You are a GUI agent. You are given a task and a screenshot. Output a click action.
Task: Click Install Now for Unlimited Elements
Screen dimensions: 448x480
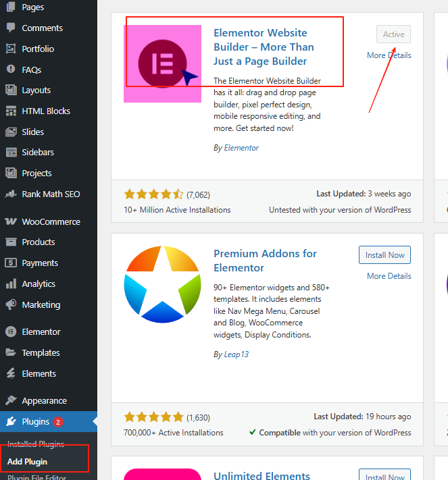[385, 475]
